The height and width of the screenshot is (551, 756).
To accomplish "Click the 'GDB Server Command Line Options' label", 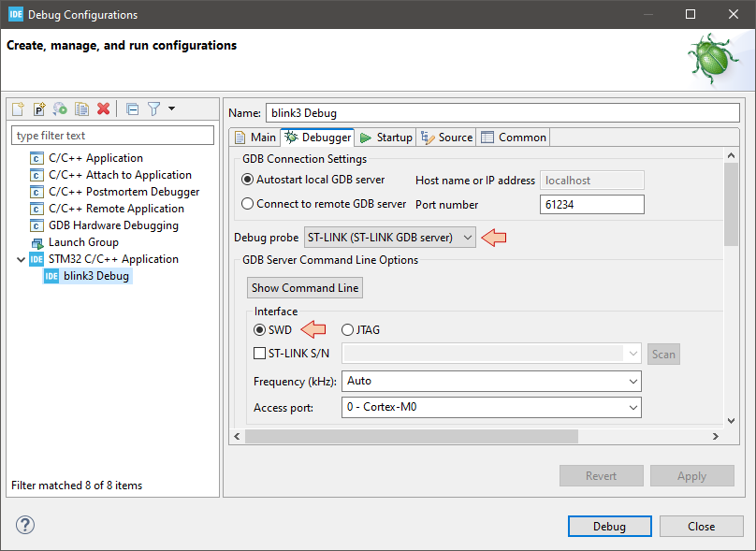I will click(x=330, y=260).
